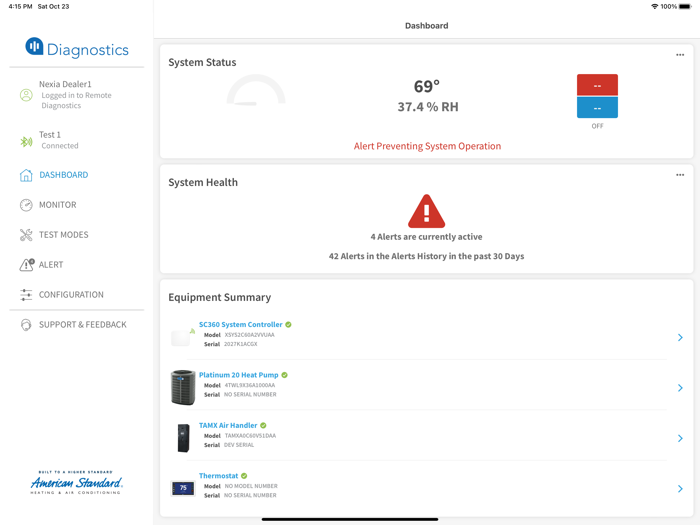
Task: Click the green check next to TAMX Air Handler
Action: click(x=263, y=425)
